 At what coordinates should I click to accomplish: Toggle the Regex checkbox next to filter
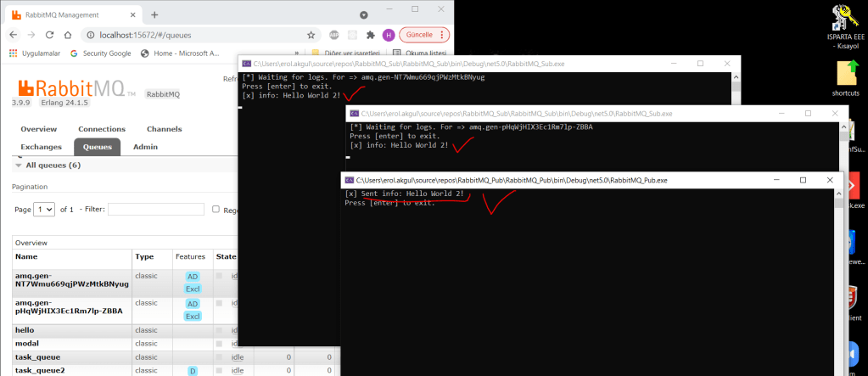tap(216, 209)
